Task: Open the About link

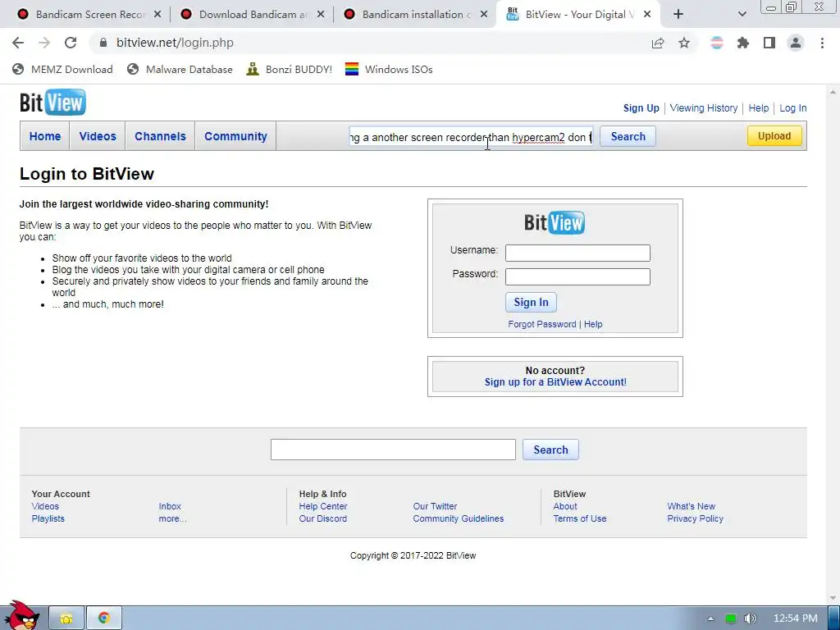Action: pos(565,506)
